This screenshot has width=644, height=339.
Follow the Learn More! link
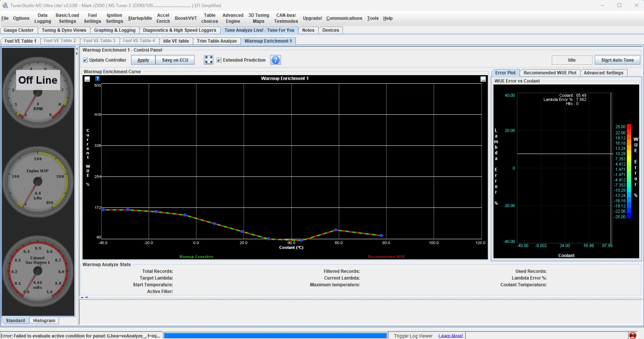451,336
